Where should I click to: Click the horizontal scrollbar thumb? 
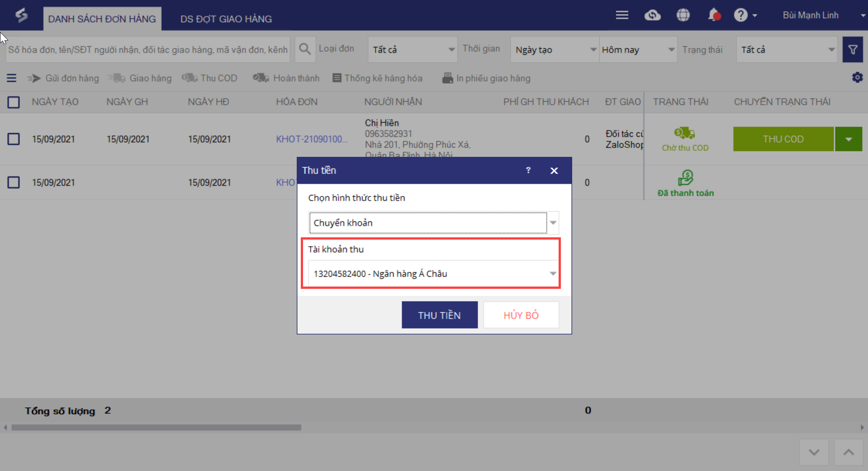(157, 428)
